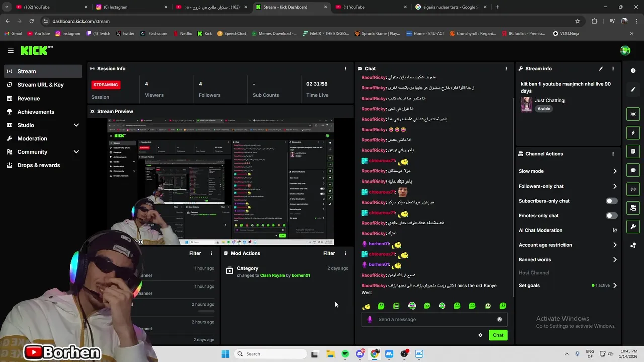Viewport: 644px width, 362px height.
Task: Open the Mod Actions three-dot menu
Action: point(345,253)
